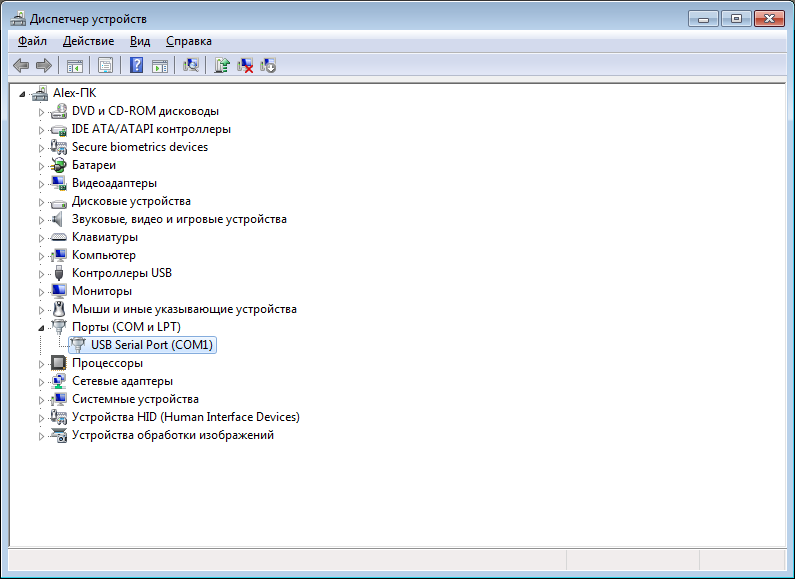Select the Мониторы tree row
This screenshot has width=797, height=581.
pyautogui.click(x=102, y=291)
